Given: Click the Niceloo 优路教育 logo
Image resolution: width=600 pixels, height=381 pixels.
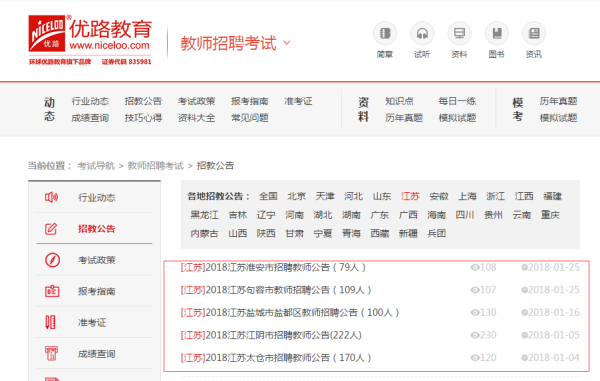Looking at the screenshot, I should coord(90,40).
